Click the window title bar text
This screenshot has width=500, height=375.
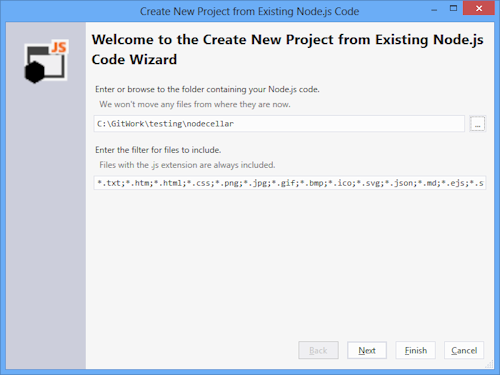tap(249, 11)
